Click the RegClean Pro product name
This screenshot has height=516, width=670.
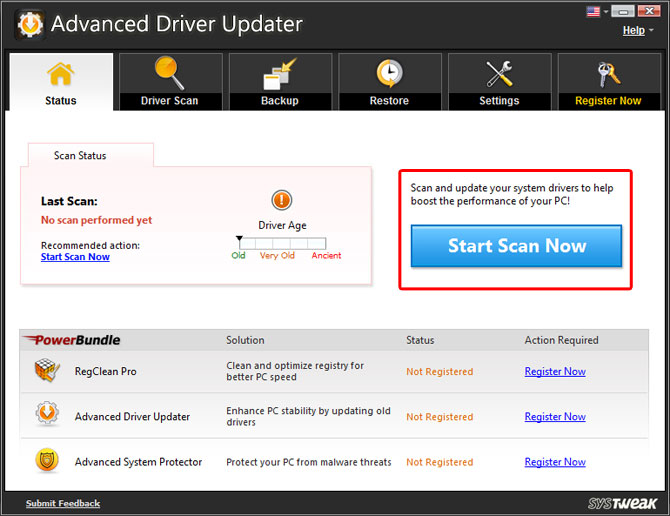[x=106, y=372]
